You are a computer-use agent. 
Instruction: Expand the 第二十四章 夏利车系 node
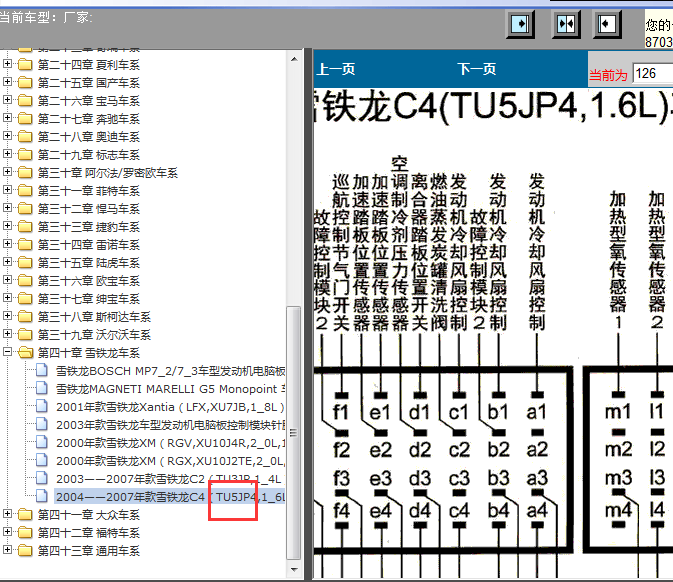click(7, 64)
